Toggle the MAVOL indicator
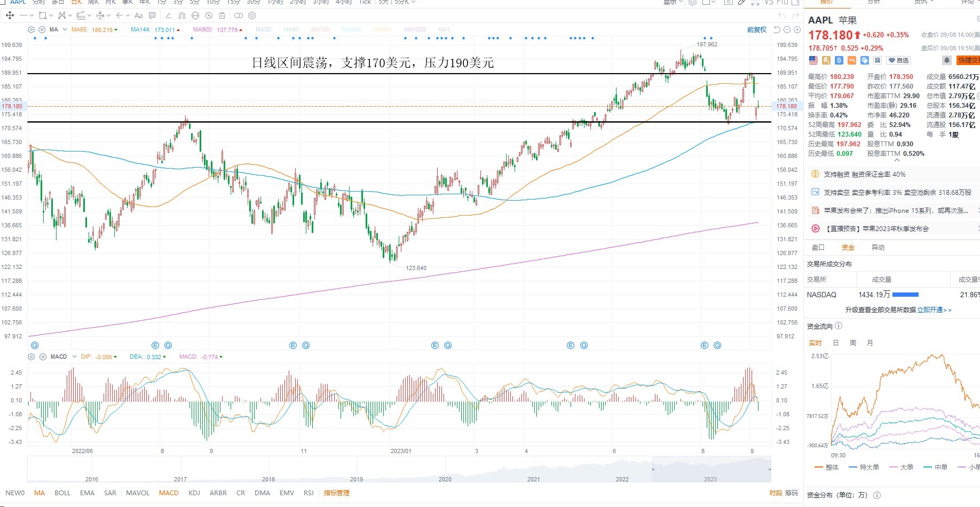This screenshot has height=507, width=980. click(x=138, y=493)
